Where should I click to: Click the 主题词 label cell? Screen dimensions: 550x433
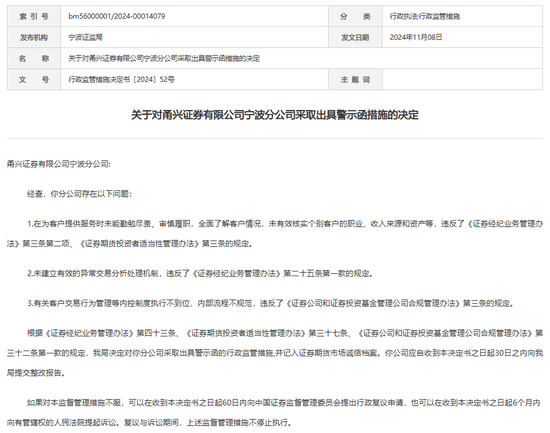point(355,79)
